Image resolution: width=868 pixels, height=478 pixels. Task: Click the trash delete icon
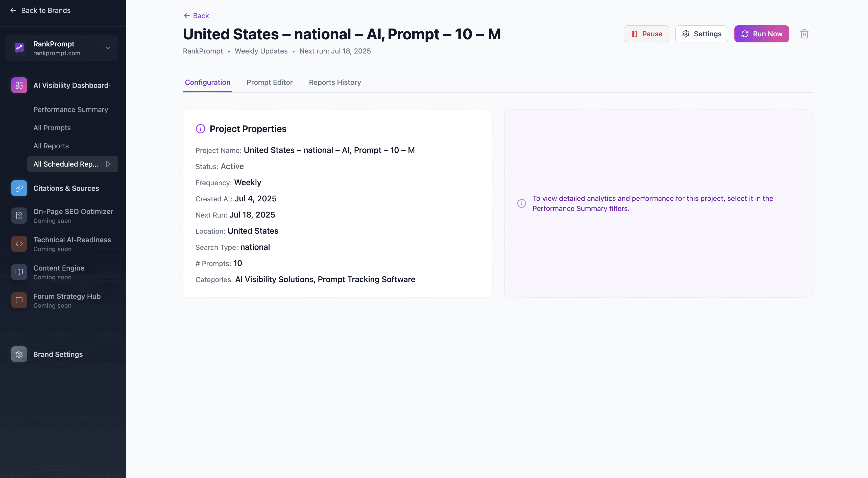click(x=804, y=34)
